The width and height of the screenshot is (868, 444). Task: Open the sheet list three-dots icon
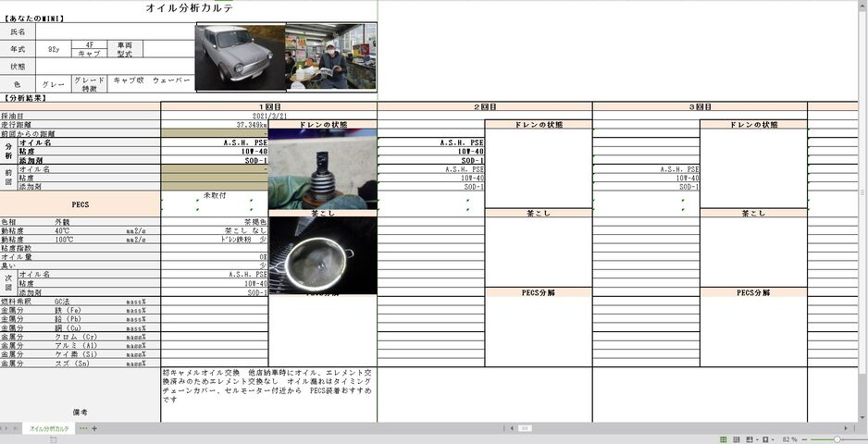point(83,428)
